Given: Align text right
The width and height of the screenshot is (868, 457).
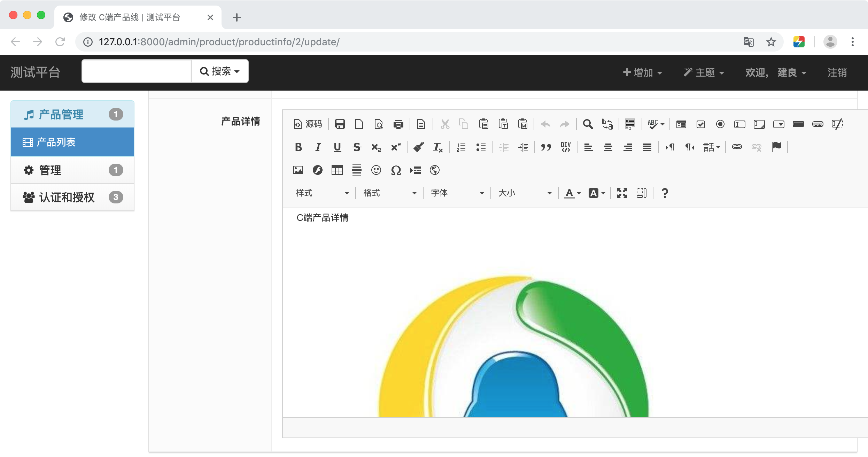Looking at the screenshot, I should pyautogui.click(x=627, y=147).
